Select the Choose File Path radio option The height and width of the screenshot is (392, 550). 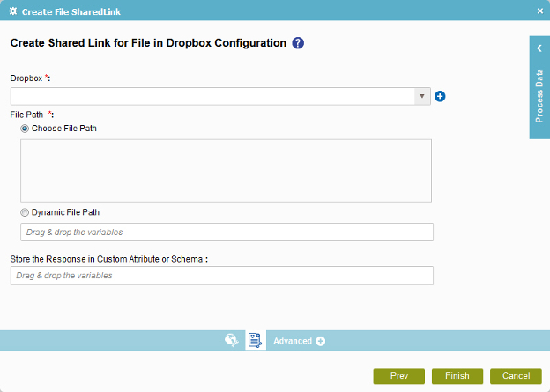(x=25, y=129)
